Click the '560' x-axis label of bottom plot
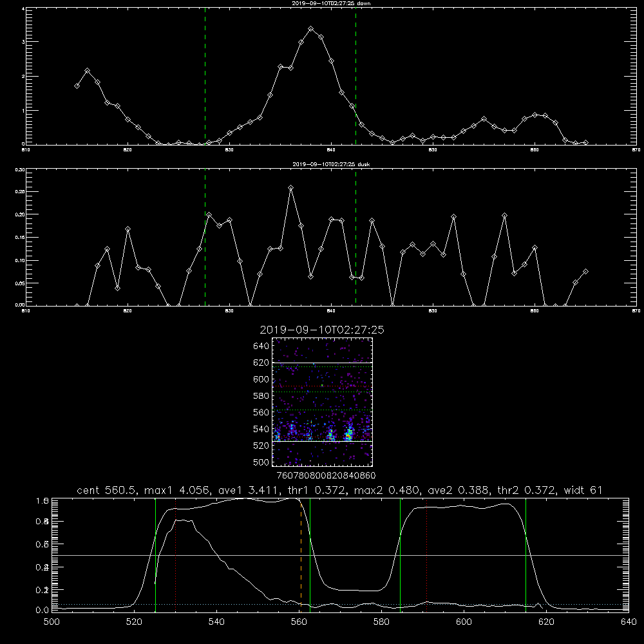Image resolution: width=644 pixels, height=644 pixels. click(x=299, y=622)
